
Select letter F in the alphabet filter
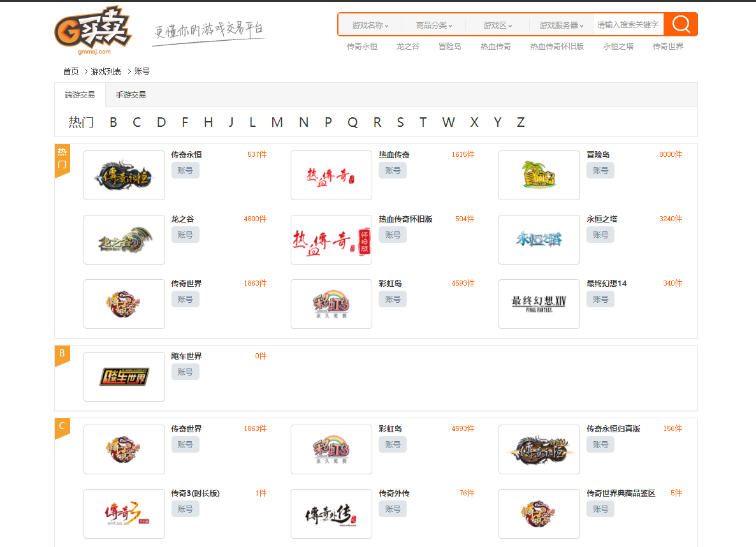pyautogui.click(x=185, y=122)
